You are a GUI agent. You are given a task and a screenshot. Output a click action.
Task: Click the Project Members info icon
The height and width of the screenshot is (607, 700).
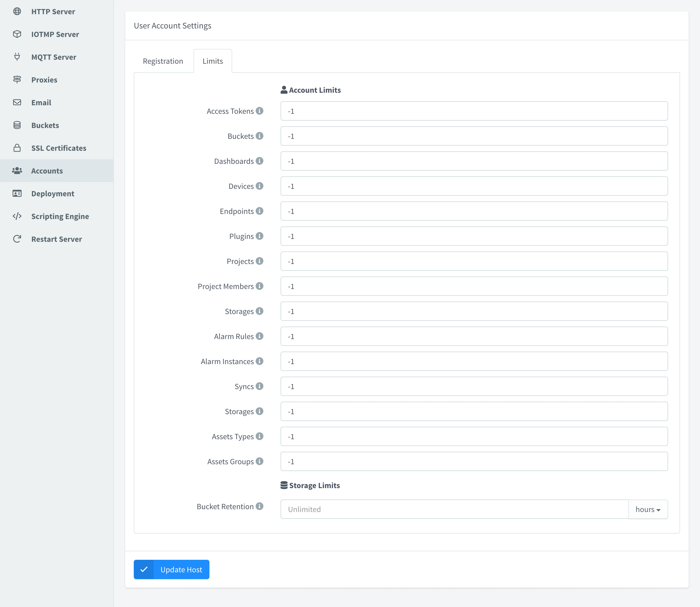click(260, 286)
